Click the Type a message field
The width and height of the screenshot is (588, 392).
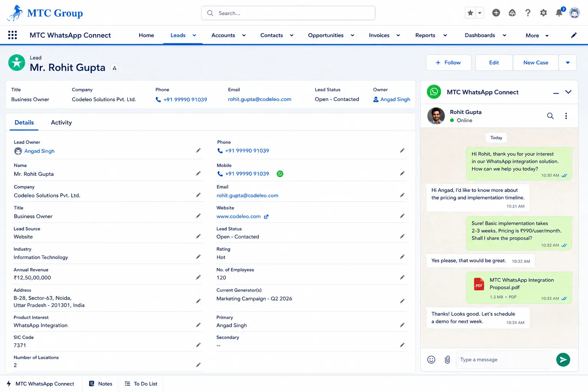click(504, 359)
